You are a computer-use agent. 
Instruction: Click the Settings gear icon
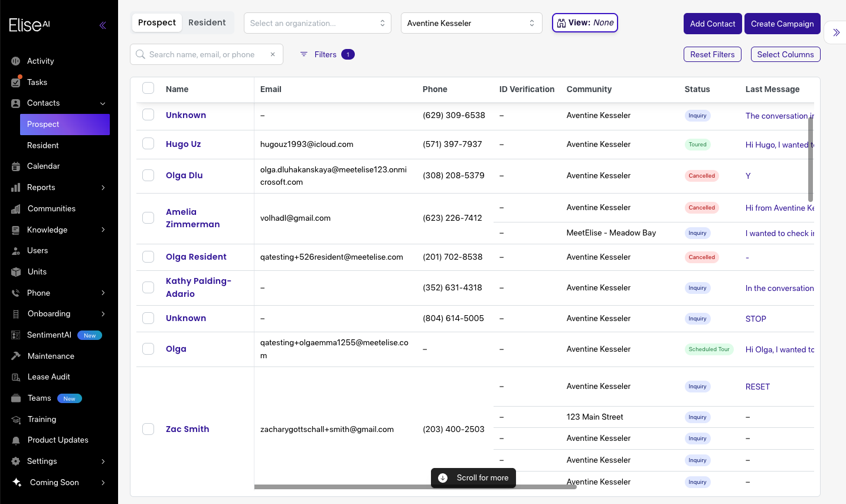16,462
